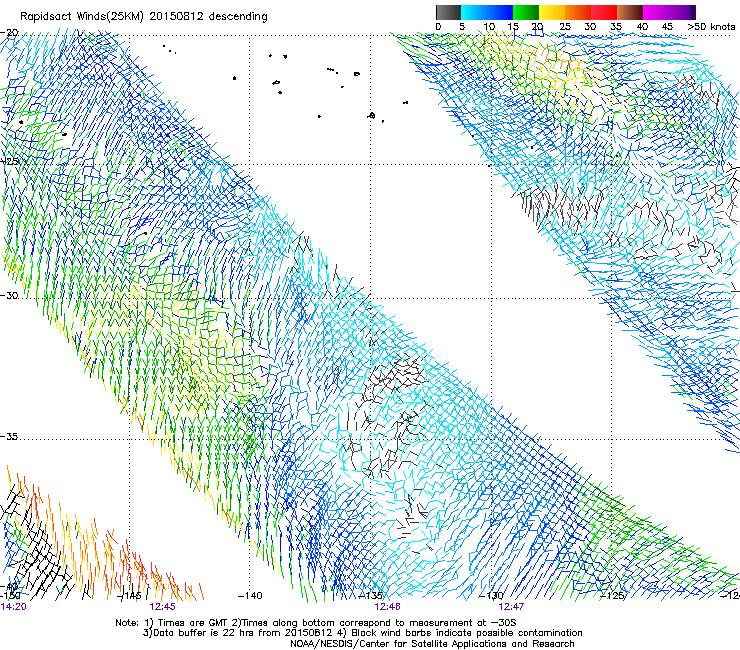Screen dimensions: 740x650
Task: Click the magenta-purple 40-50 knots swatch
Action: click(669, 12)
